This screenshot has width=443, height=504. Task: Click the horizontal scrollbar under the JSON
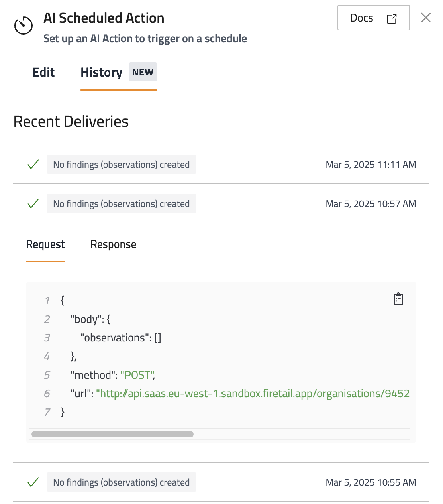coord(112,434)
